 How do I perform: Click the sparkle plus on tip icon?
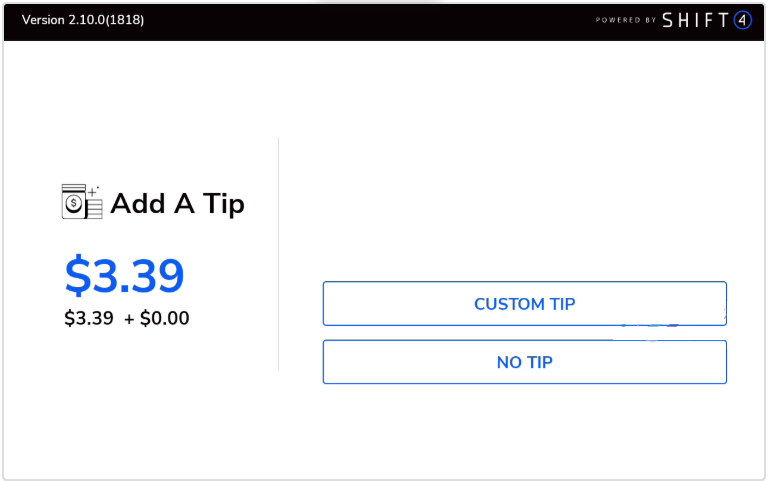click(94, 190)
